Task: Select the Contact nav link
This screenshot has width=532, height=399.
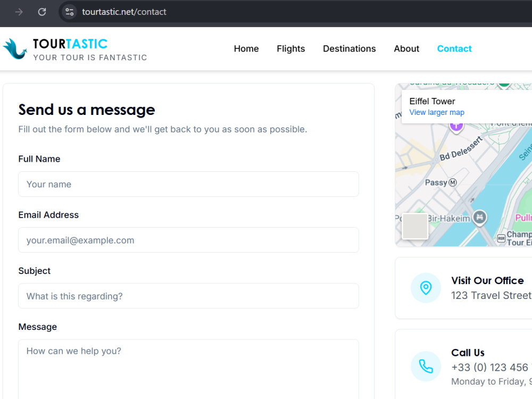Action: click(454, 48)
